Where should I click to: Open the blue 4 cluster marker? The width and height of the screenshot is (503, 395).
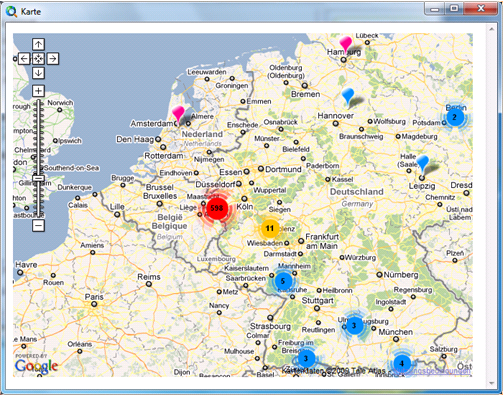[402, 363]
